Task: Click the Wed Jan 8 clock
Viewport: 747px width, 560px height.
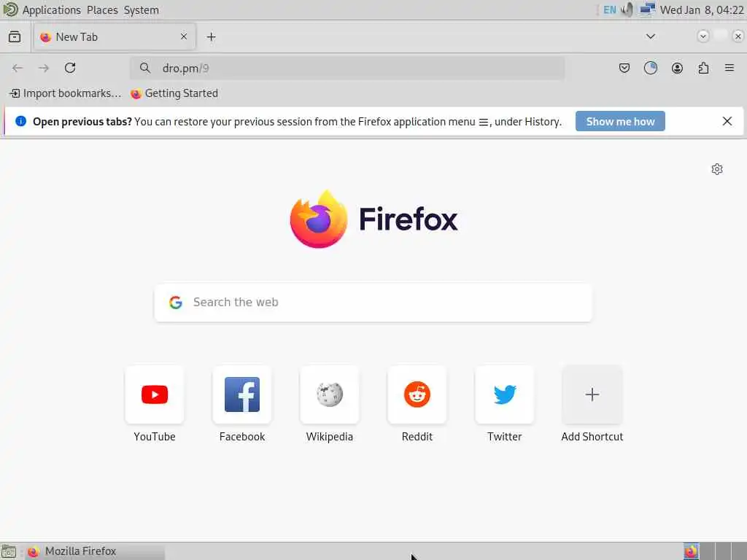Action: coord(702,10)
